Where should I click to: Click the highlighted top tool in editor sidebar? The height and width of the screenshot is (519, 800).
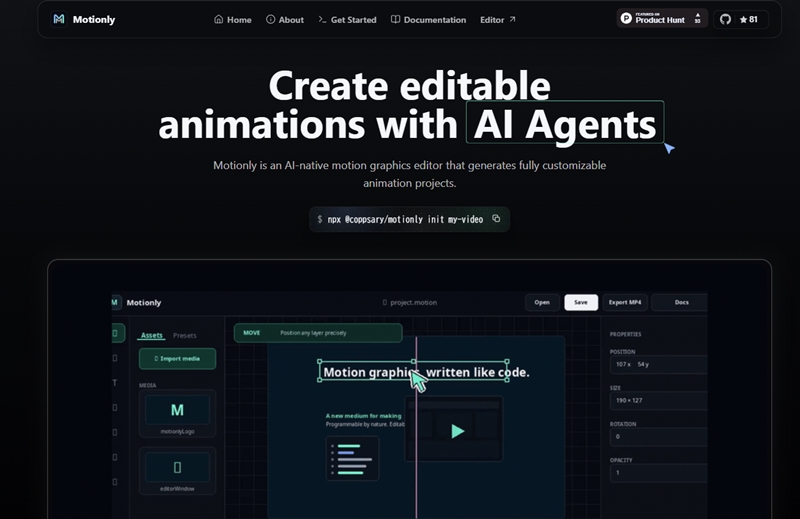(x=117, y=333)
